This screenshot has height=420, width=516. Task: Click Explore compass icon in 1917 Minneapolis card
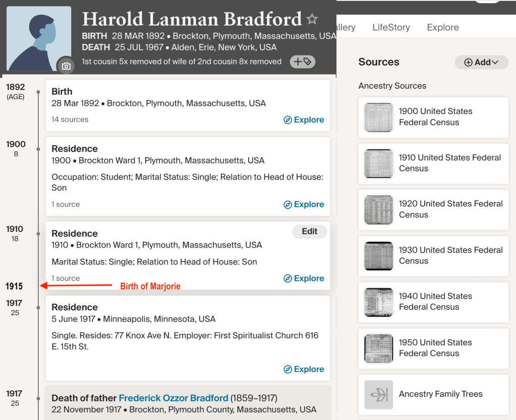coord(288,370)
